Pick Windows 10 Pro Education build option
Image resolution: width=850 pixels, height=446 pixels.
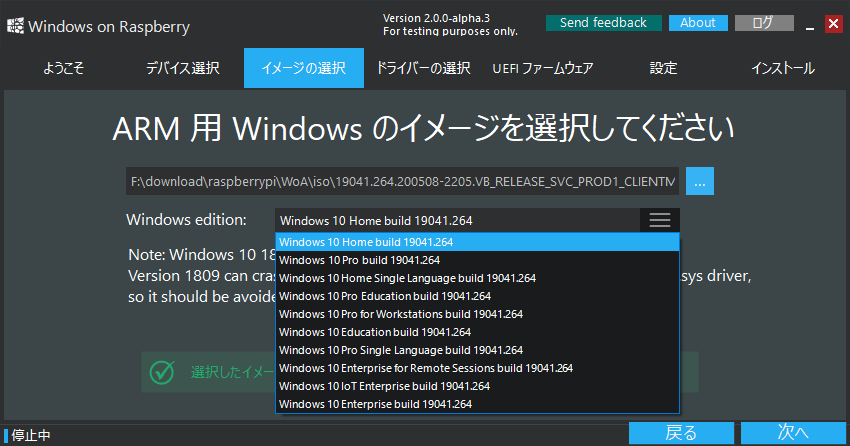(477, 296)
